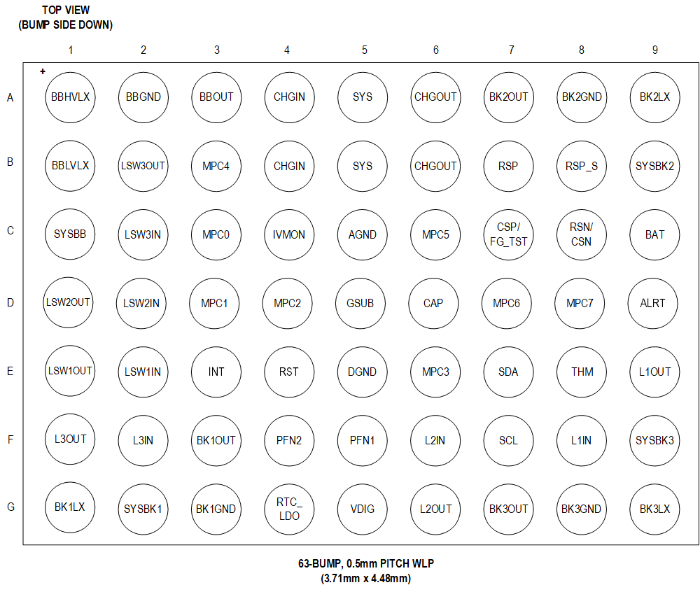Image resolution: width=700 pixels, height=592 pixels.
Task: Click the TOP VIEW title text
Action: (66, 10)
